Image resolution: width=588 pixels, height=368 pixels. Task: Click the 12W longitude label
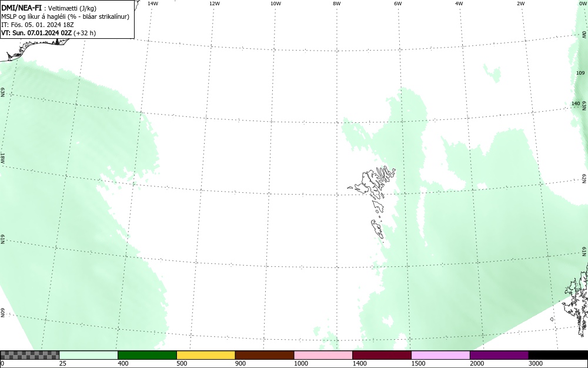(214, 4)
